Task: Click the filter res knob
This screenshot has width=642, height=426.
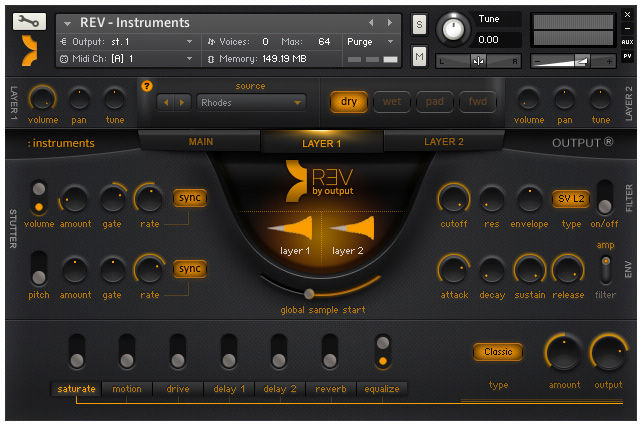Action: pos(491,199)
